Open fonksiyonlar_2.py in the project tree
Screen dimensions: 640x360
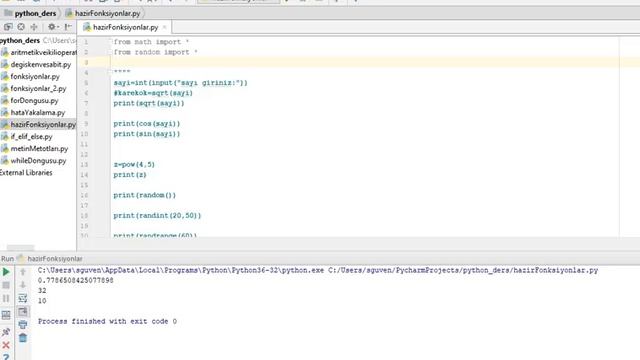click(x=38, y=89)
